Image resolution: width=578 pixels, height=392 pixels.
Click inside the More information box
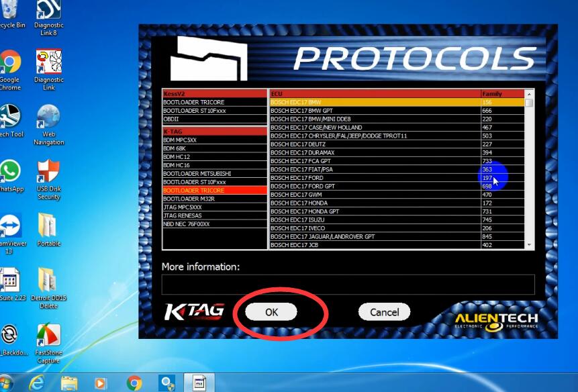click(x=348, y=285)
